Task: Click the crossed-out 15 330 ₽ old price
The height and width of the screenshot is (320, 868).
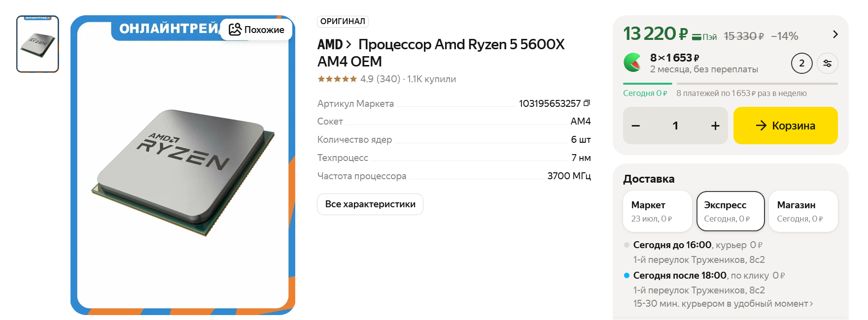Action: coord(743,36)
